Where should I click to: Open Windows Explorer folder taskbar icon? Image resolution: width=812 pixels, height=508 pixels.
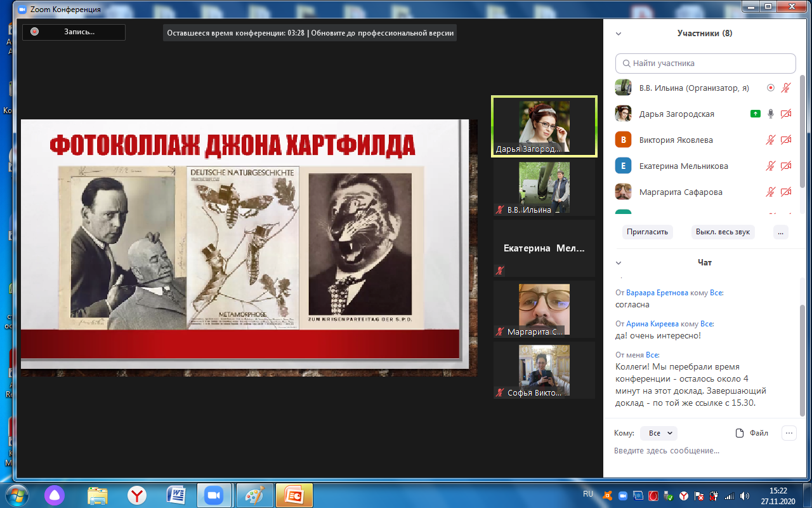[97, 495]
